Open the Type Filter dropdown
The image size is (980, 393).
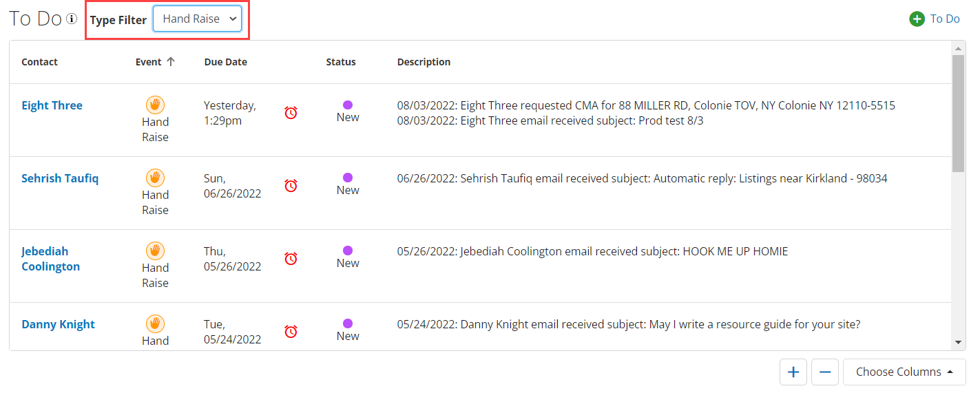(197, 19)
